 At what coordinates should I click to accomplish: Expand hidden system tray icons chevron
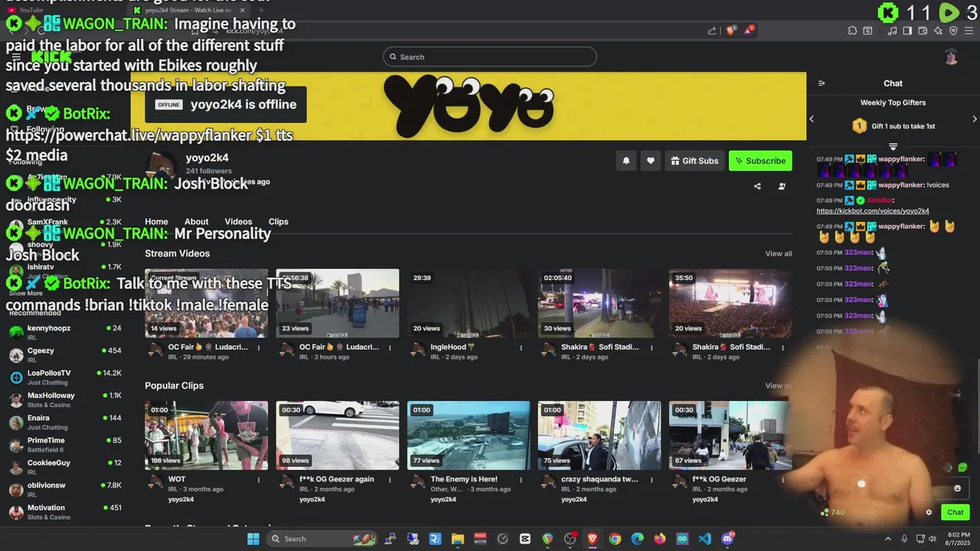point(888,539)
